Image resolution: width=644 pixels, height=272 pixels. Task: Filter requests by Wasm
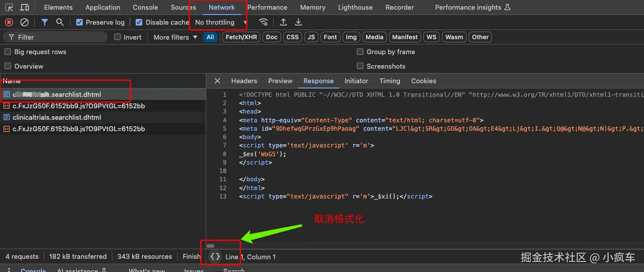click(x=454, y=37)
